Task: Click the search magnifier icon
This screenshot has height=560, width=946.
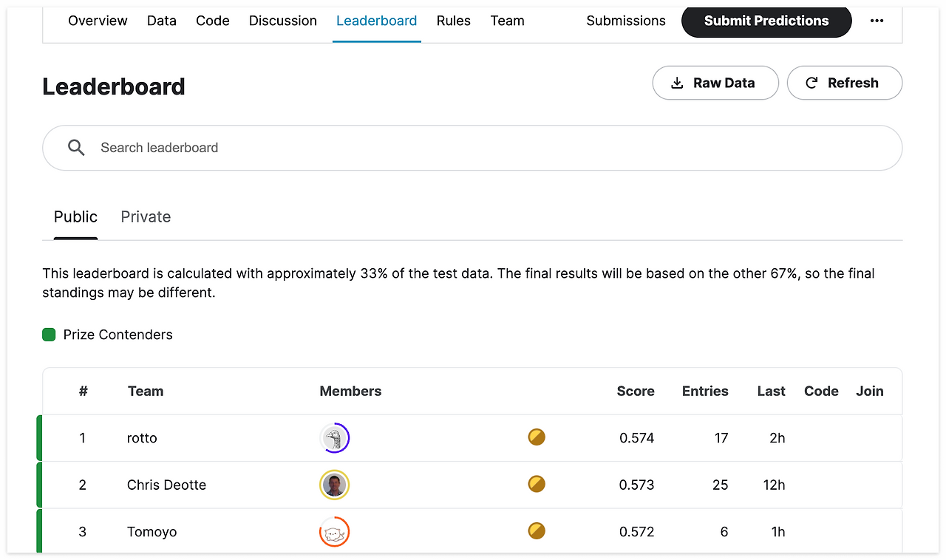Action: pyautogui.click(x=76, y=148)
